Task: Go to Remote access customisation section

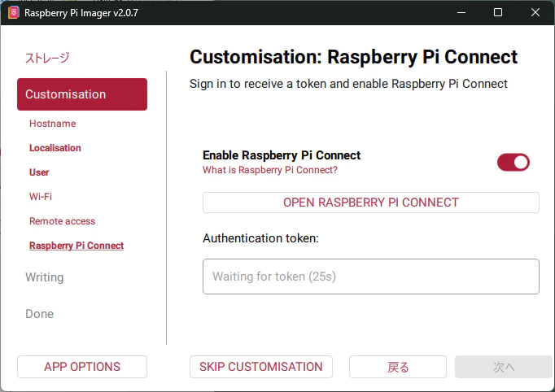Action: tap(63, 221)
